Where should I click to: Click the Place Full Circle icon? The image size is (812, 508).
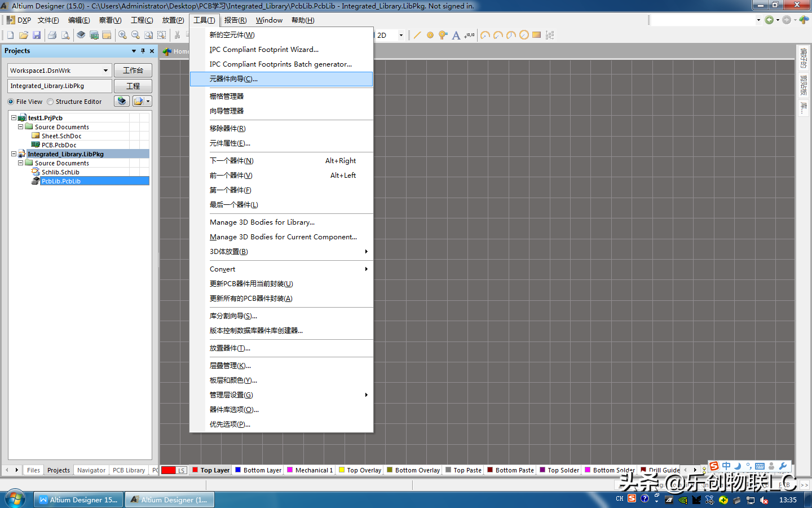click(524, 35)
